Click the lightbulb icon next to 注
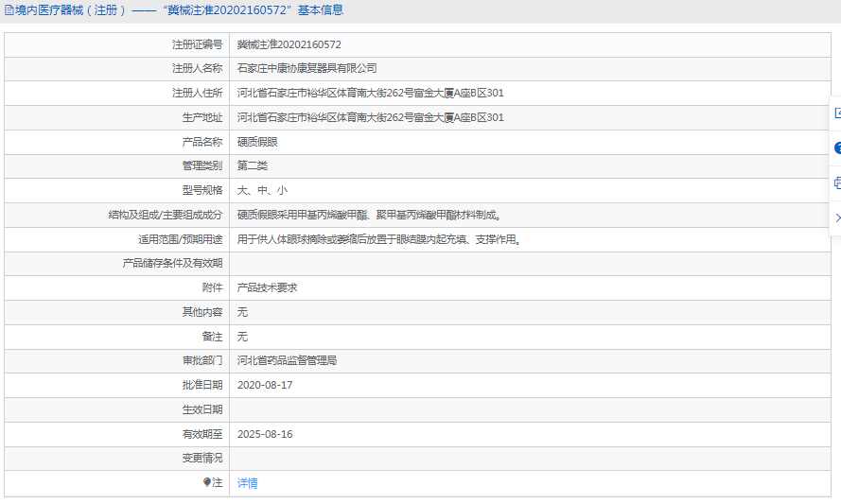 coord(207,482)
